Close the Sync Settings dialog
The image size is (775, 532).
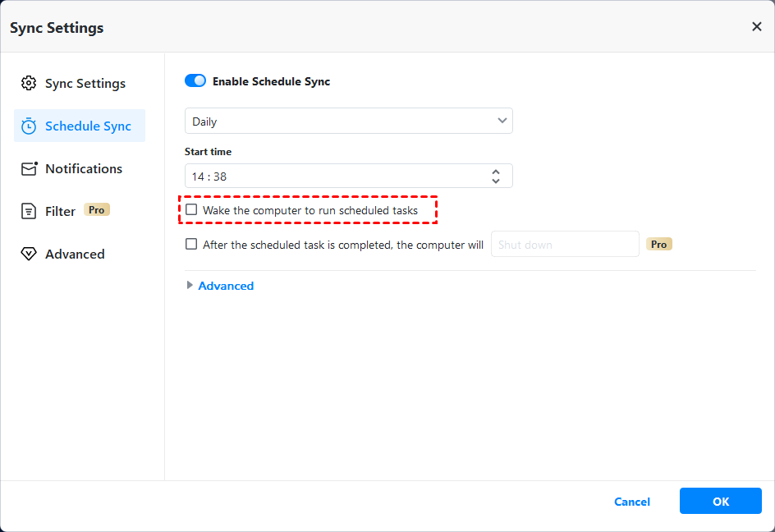[756, 27]
